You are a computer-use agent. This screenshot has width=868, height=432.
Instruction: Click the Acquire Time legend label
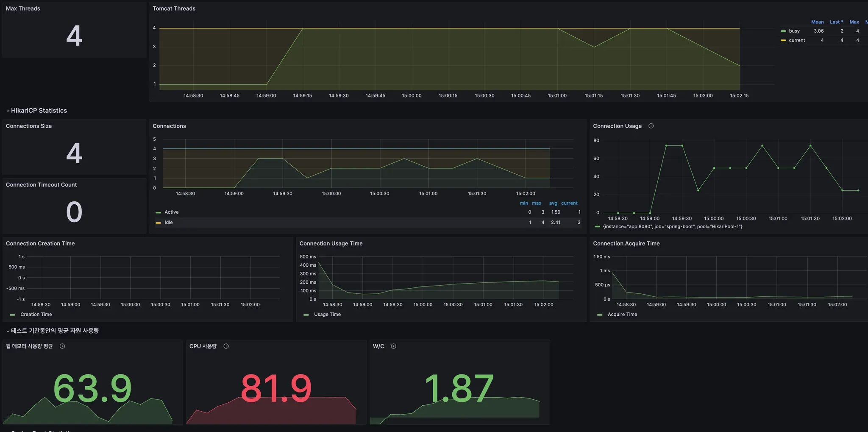pyautogui.click(x=622, y=315)
